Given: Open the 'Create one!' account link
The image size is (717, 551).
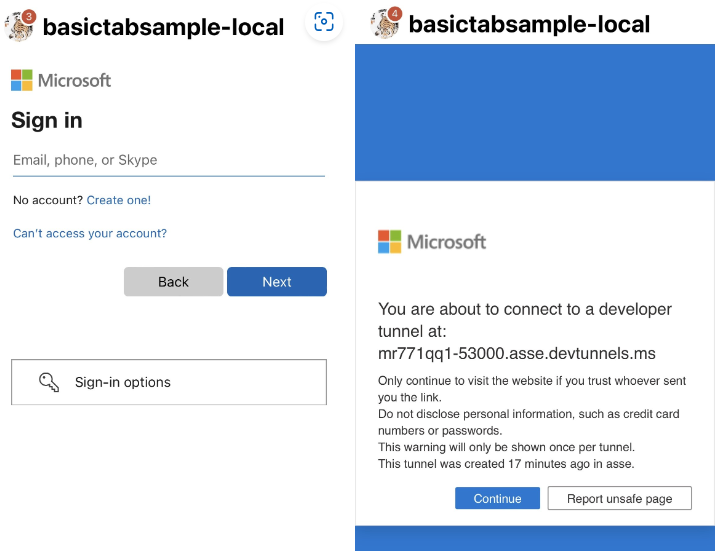Looking at the screenshot, I should point(118,200).
